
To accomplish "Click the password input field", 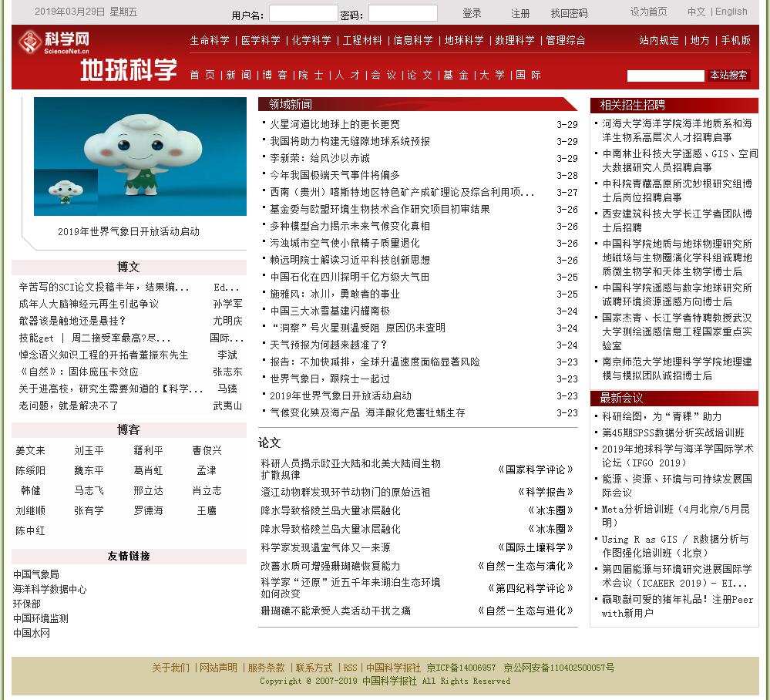I will pyautogui.click(x=402, y=13).
